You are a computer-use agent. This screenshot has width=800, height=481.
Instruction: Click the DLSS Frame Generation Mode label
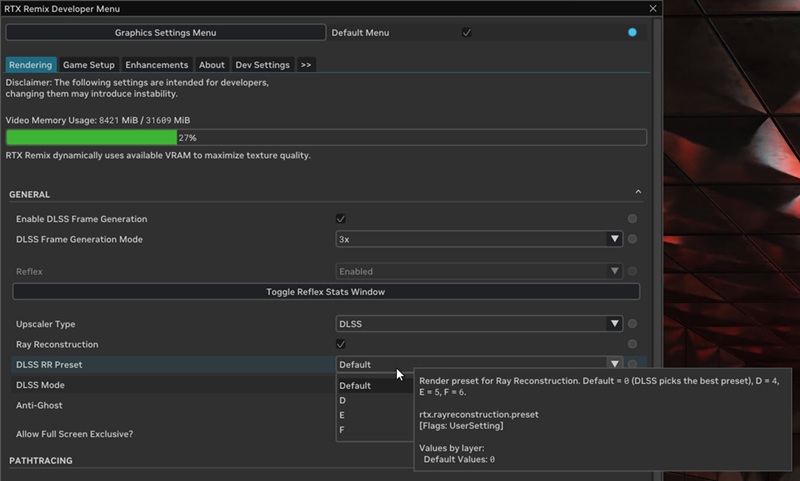[79, 239]
